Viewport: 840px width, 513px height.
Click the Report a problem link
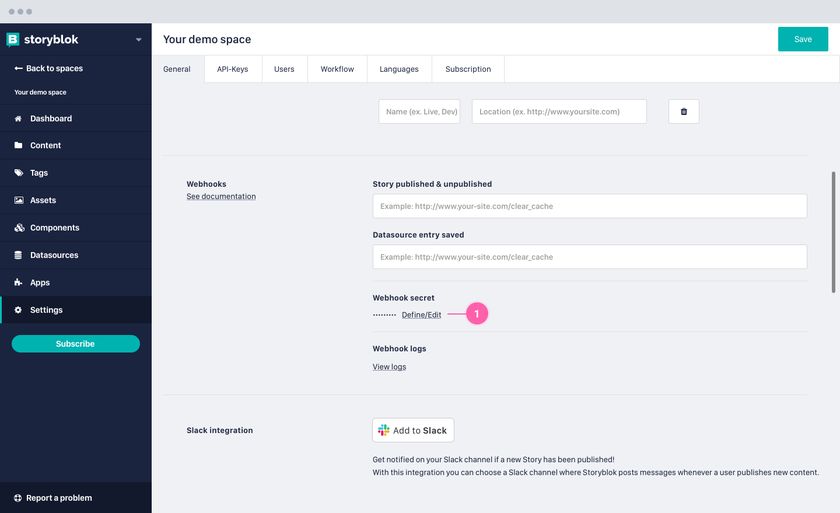[x=53, y=498]
